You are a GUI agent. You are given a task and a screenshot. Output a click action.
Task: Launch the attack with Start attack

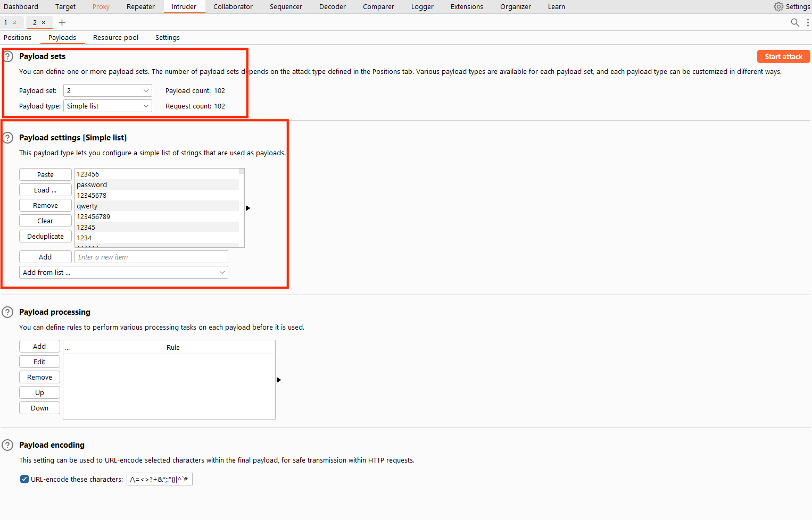(783, 56)
